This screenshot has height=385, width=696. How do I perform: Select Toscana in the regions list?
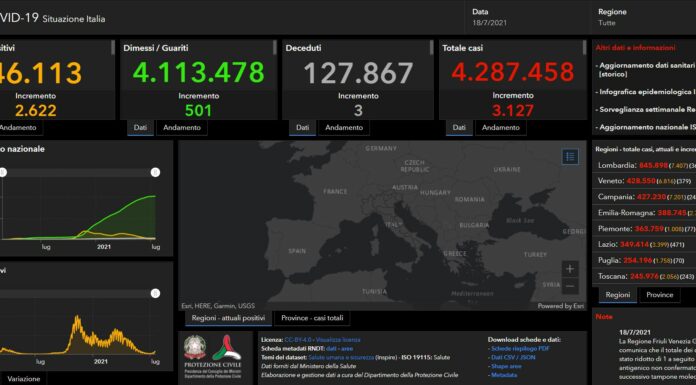pyautogui.click(x=646, y=276)
